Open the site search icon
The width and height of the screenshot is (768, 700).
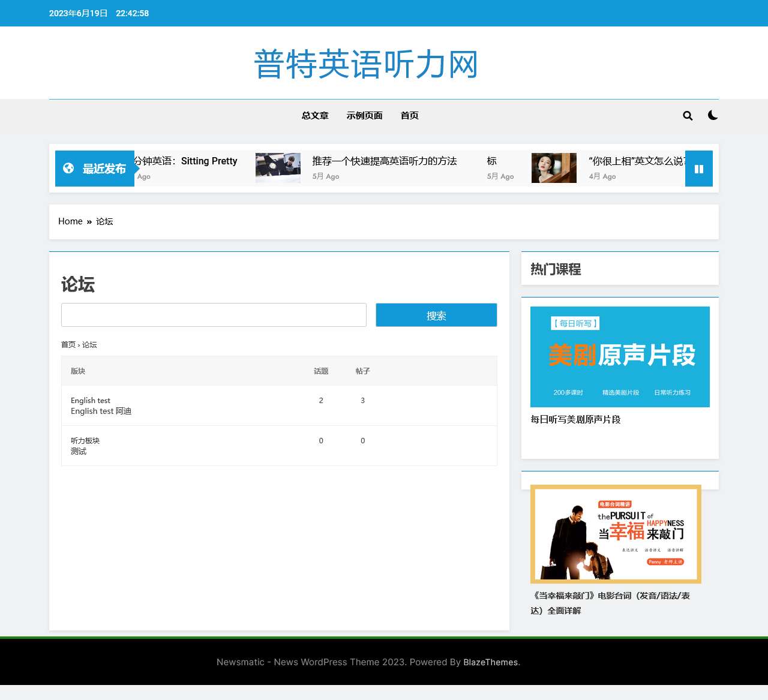tap(688, 115)
